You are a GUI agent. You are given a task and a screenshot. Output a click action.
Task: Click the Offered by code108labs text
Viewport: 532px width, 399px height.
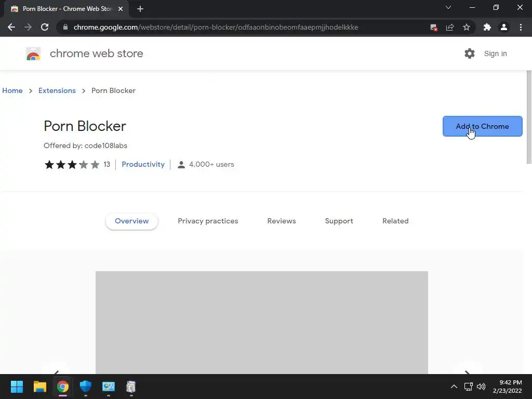[86, 145]
